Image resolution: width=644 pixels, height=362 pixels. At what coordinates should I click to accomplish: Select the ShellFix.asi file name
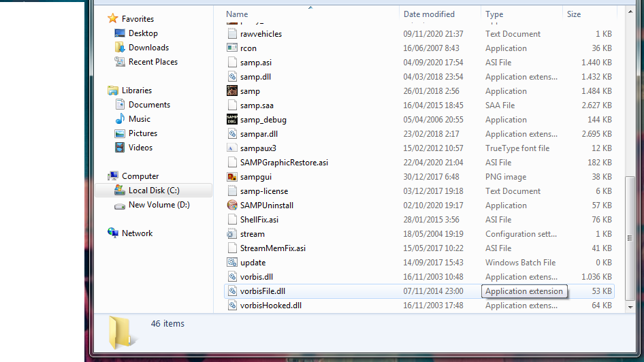point(259,220)
